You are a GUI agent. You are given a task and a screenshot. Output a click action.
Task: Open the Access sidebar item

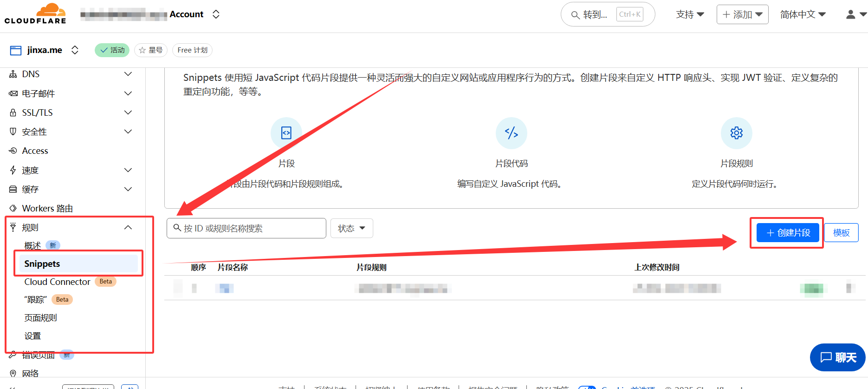point(35,151)
